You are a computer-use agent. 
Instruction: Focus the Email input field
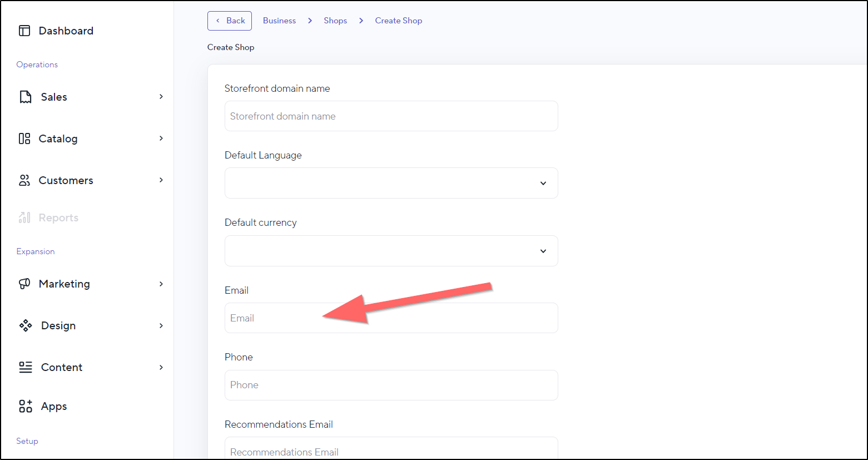pyautogui.click(x=391, y=318)
